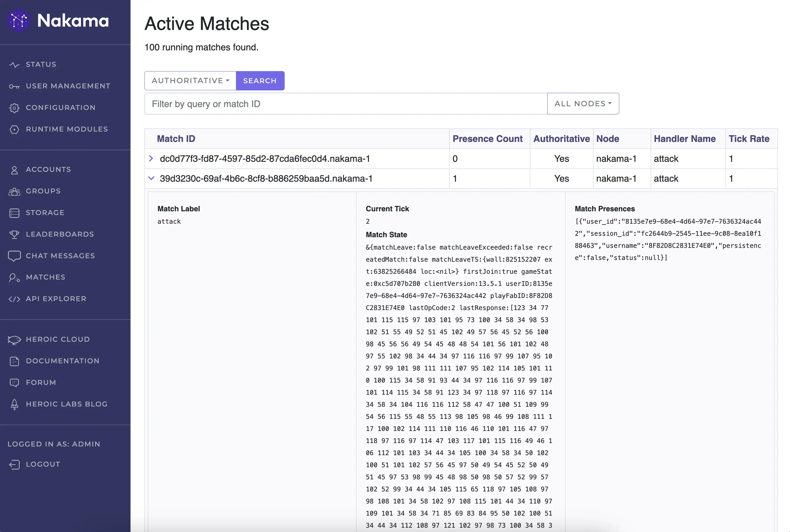This screenshot has width=790, height=532.
Task: Visit the Forum link
Action: (x=41, y=383)
